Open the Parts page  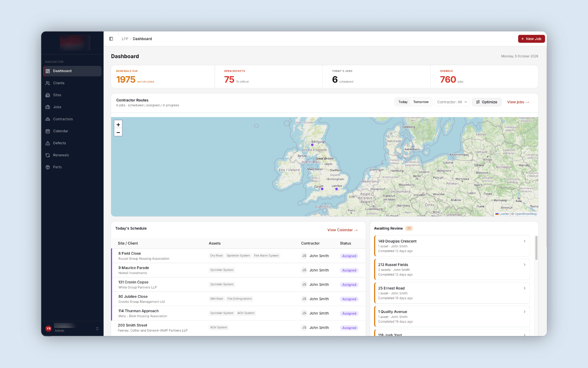[72, 167]
